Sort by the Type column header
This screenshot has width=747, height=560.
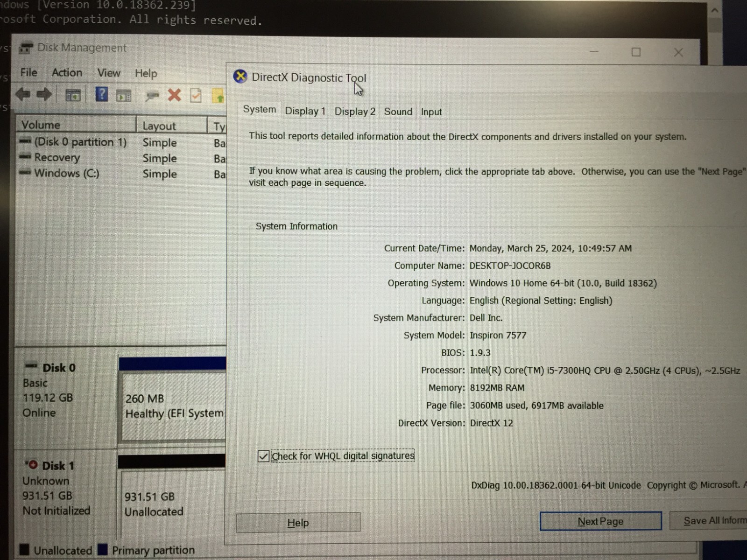click(x=218, y=126)
